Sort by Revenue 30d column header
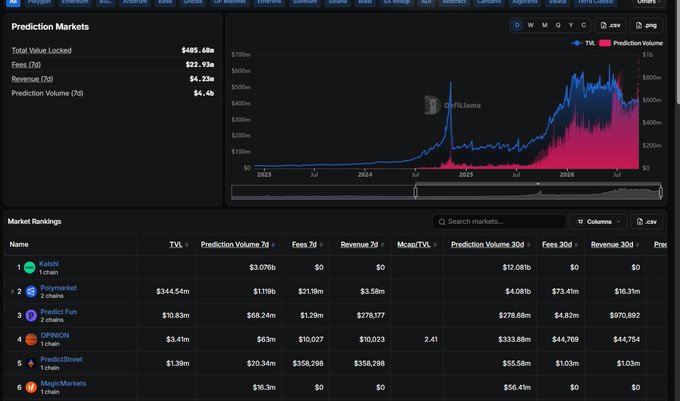Viewport: 680px width, 401px height. (x=611, y=245)
